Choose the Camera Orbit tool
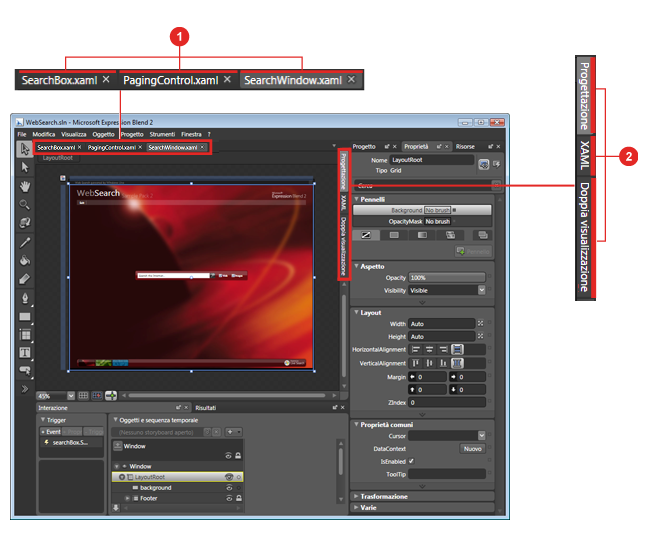Screen dimensions: 658x542 25,222
